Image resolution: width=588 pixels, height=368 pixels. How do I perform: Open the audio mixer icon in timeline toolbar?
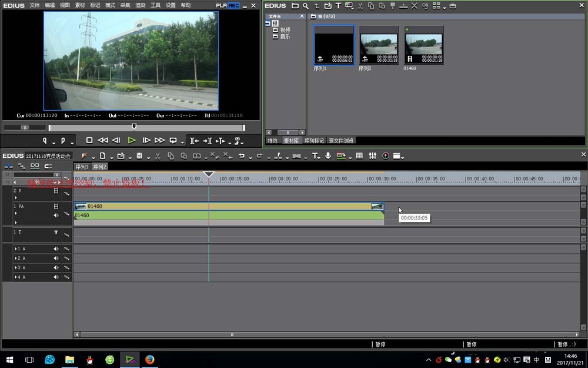[x=372, y=156]
